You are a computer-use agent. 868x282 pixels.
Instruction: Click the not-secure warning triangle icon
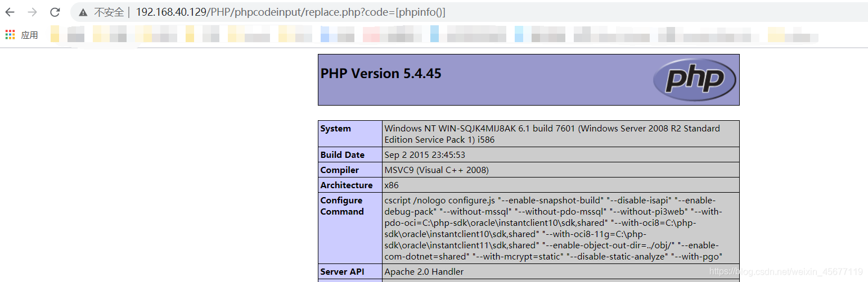point(83,12)
